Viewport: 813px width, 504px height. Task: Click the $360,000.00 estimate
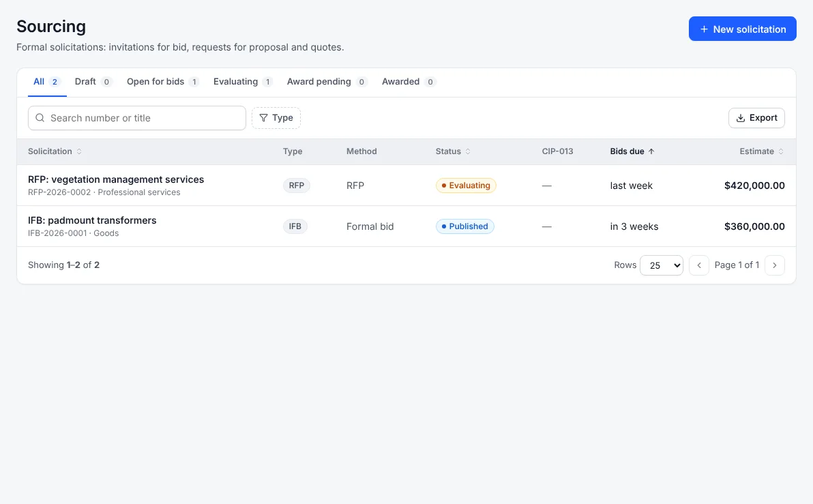(754, 226)
